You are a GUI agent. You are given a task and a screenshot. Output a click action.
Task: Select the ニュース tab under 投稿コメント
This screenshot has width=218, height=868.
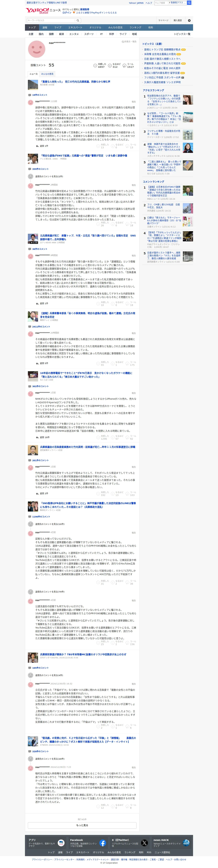pos(33,74)
